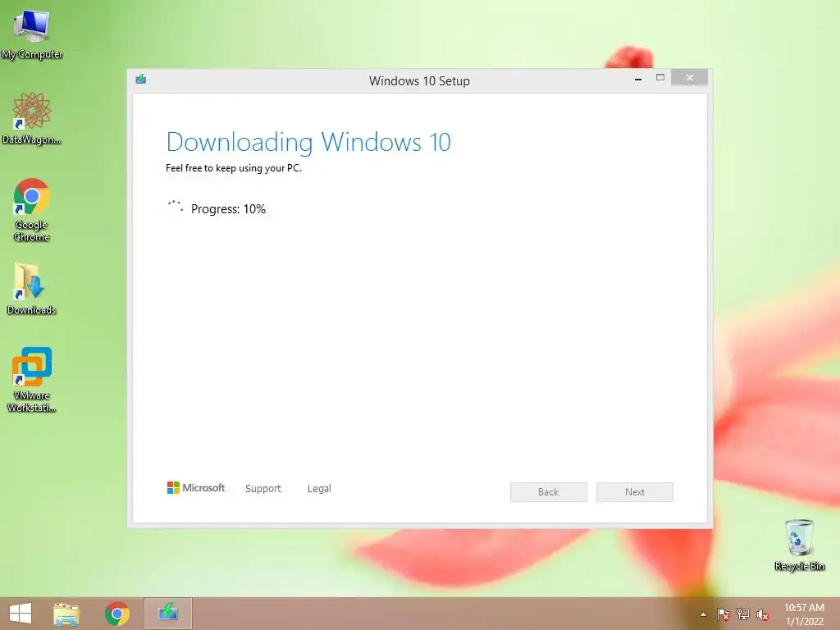Click the Back button in setup
Image resolution: width=840 pixels, height=630 pixels.
(549, 492)
